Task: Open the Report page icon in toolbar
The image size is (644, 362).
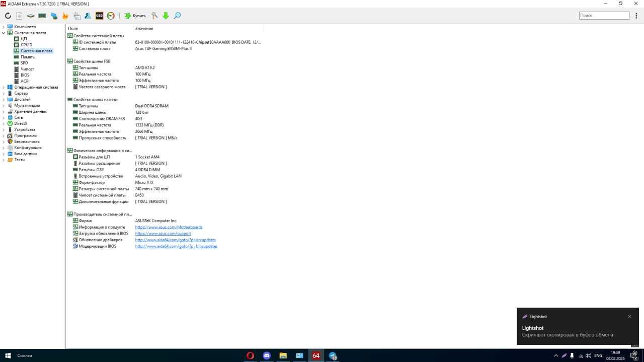Action: pos(19,16)
